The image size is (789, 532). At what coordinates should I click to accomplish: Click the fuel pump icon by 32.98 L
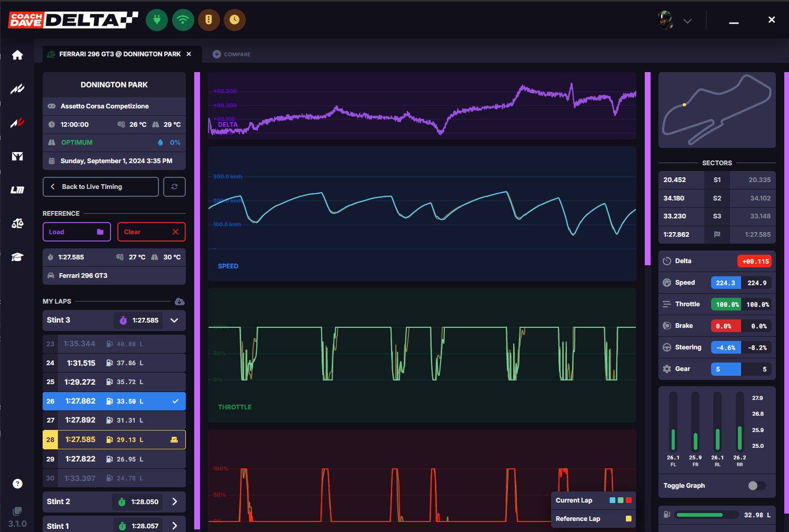pos(667,515)
